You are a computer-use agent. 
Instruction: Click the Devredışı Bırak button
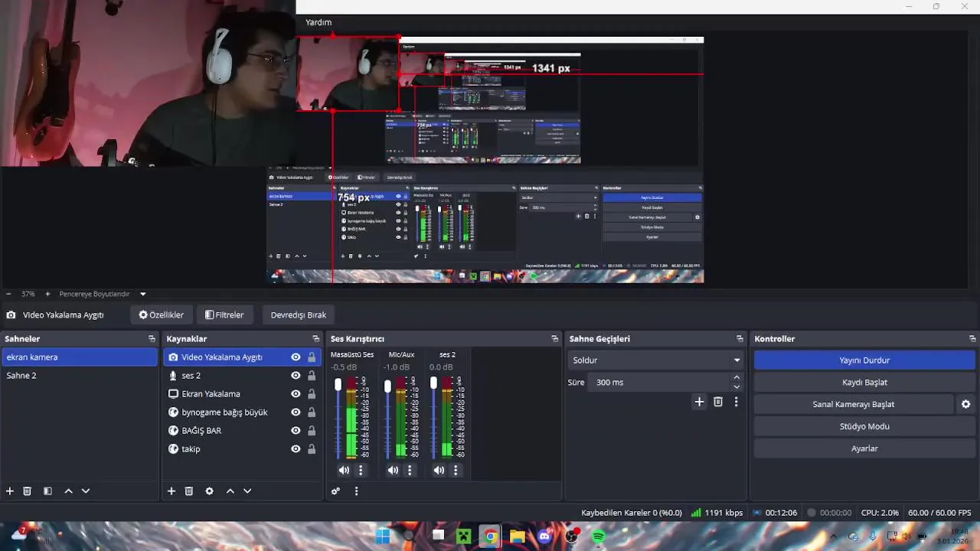[x=299, y=315]
